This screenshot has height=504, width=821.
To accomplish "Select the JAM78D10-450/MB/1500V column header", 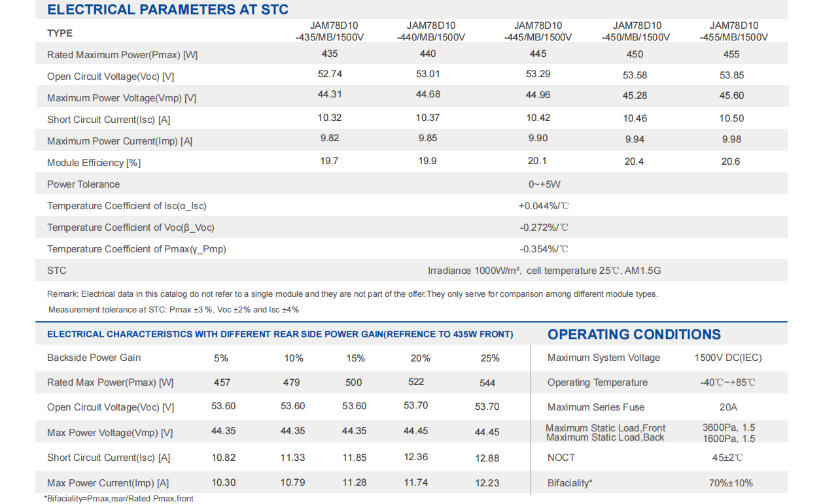I will tap(636, 31).
